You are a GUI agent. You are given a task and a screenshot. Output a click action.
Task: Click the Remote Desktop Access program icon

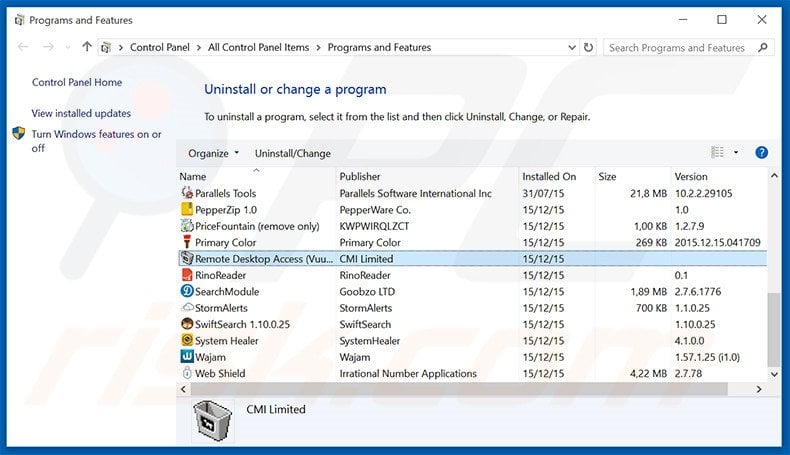click(x=187, y=258)
